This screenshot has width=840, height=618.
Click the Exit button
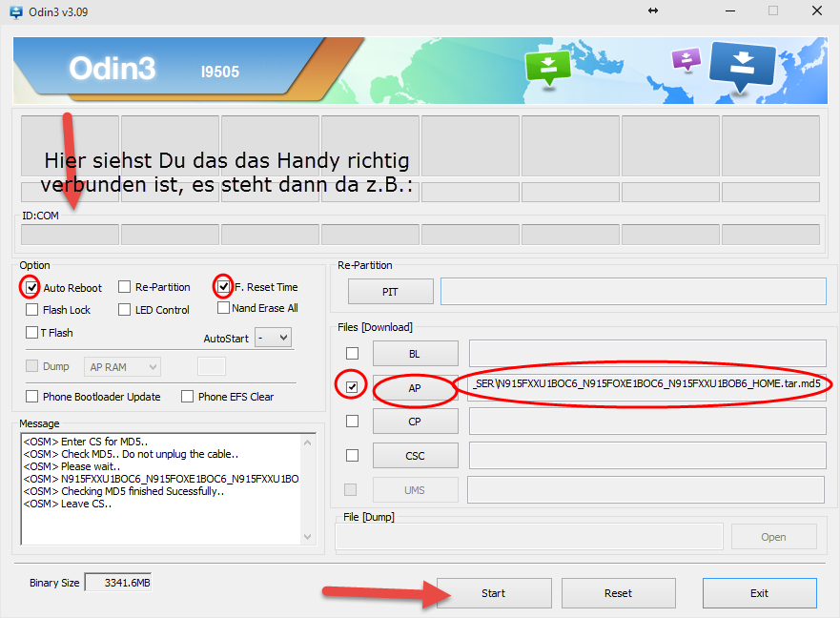tap(760, 593)
